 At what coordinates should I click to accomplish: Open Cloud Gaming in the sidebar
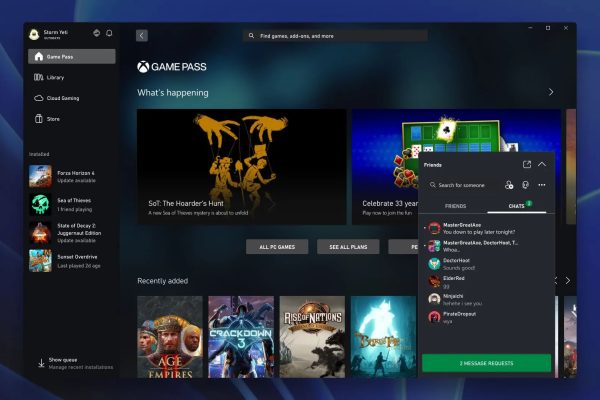point(72,98)
